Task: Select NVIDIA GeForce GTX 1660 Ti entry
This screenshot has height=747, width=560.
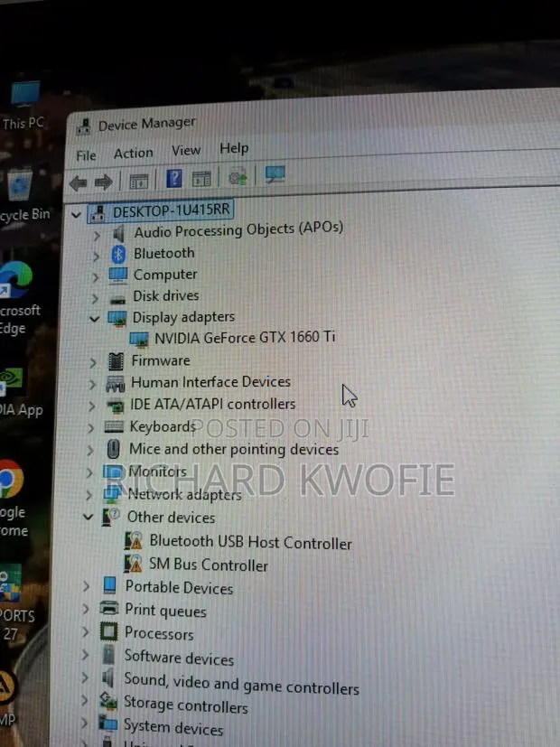Action: (x=245, y=337)
